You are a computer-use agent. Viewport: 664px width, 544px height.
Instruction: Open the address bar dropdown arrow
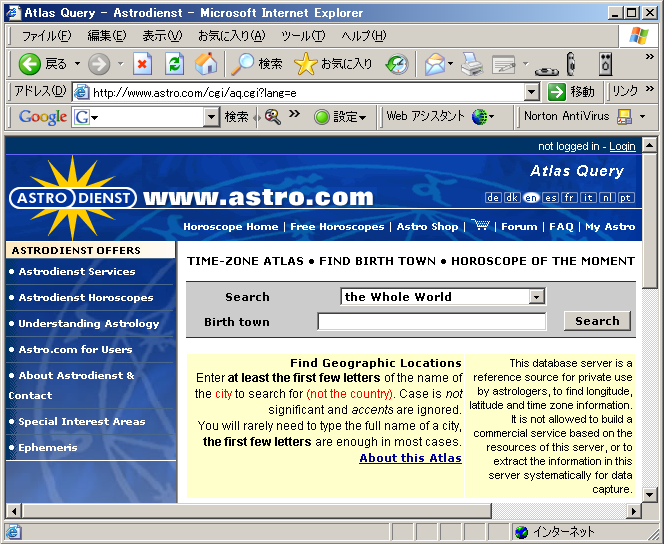point(531,91)
